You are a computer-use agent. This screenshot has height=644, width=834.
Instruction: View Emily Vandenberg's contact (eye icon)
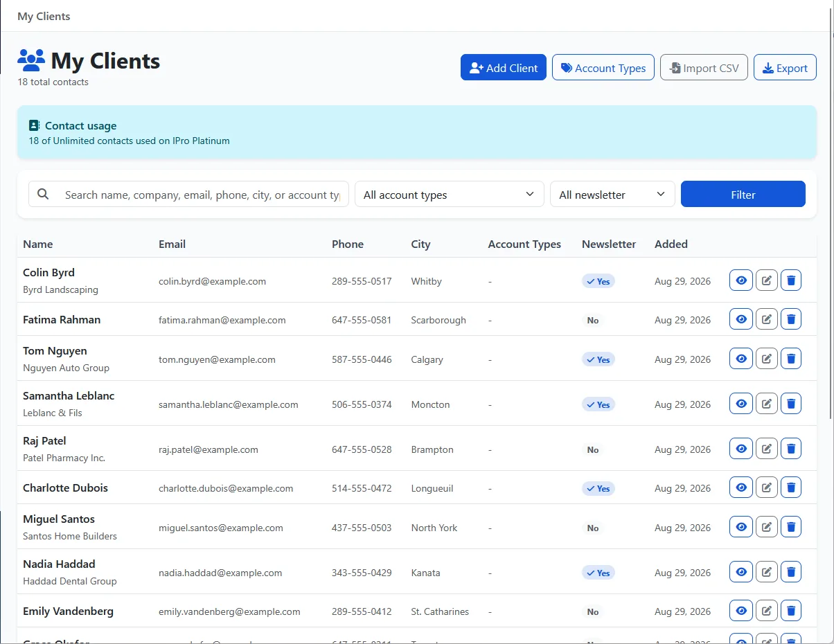point(741,611)
